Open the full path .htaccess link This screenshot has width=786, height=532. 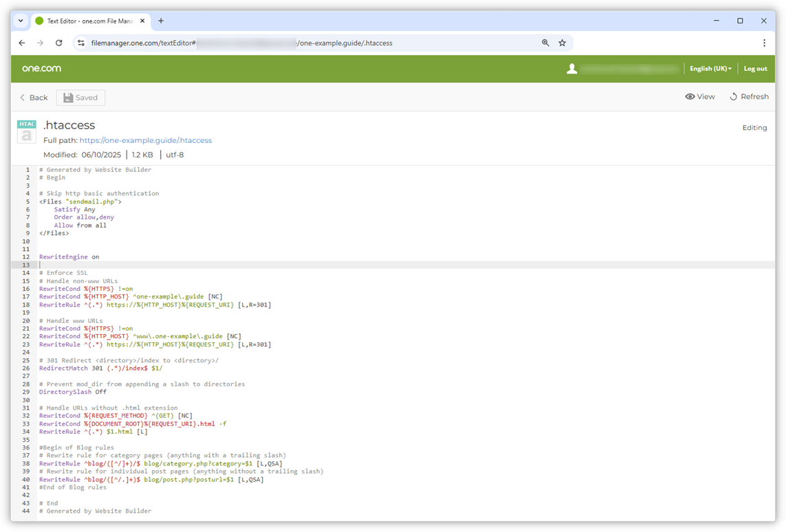(145, 140)
